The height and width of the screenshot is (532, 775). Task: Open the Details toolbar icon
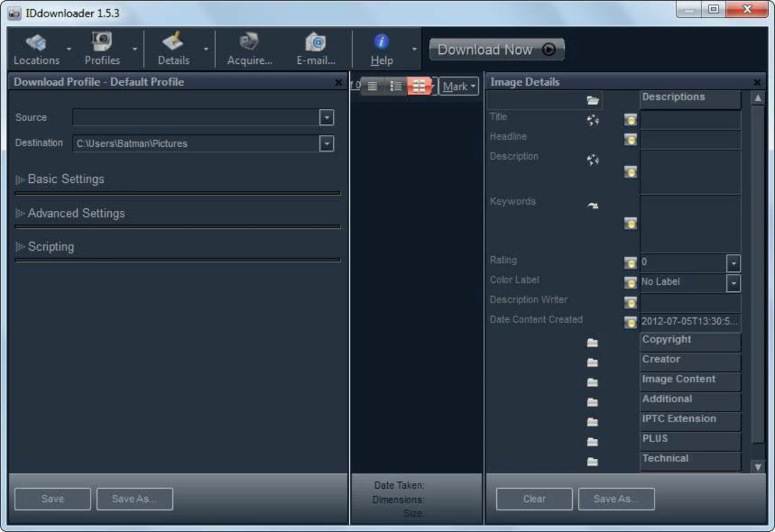173,42
